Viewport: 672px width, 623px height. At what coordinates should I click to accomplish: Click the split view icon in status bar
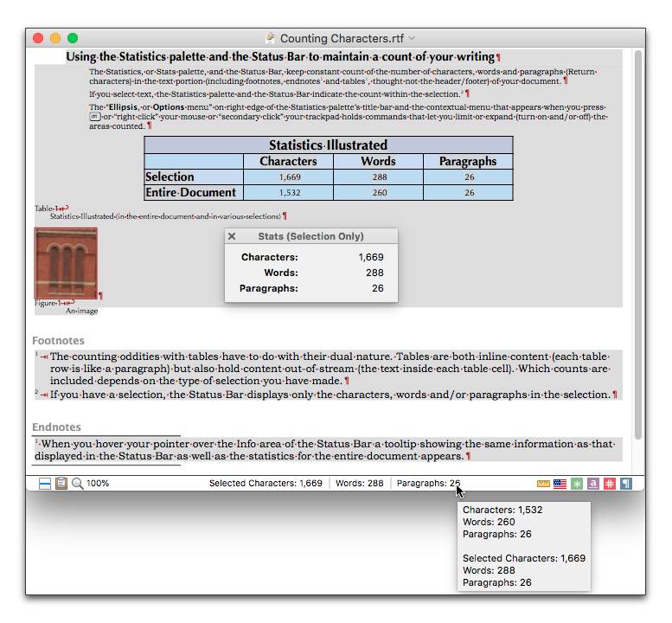45,484
